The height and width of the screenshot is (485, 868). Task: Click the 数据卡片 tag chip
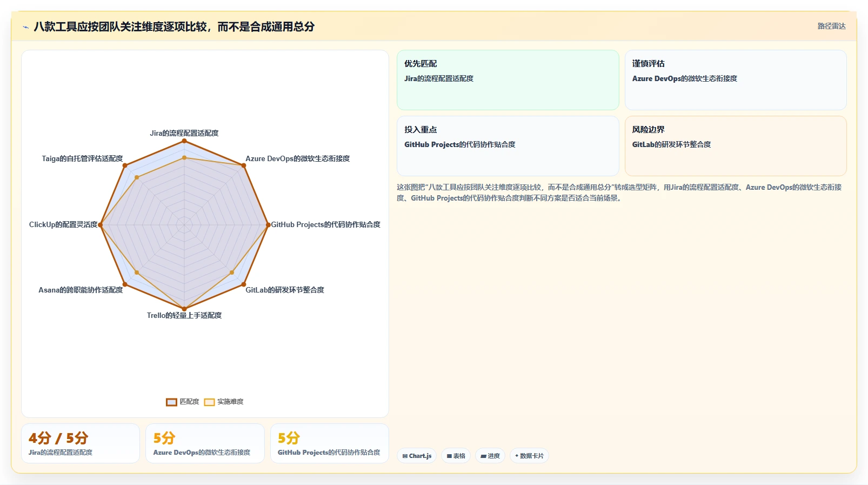coord(529,456)
